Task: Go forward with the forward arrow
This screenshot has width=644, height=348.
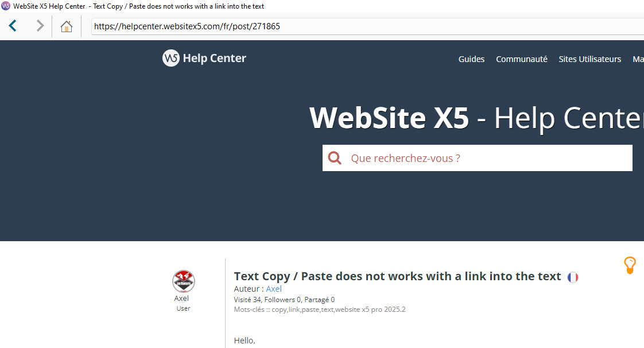Action: tap(40, 26)
